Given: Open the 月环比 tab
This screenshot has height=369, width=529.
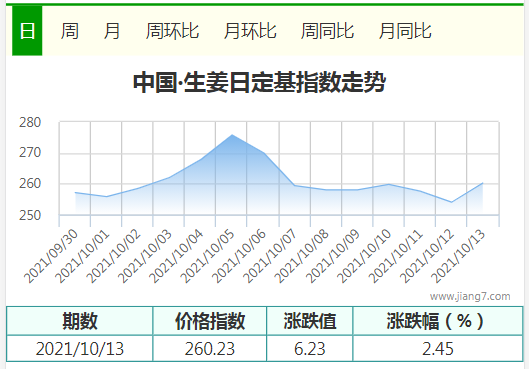Looking at the screenshot, I should coord(250,31).
